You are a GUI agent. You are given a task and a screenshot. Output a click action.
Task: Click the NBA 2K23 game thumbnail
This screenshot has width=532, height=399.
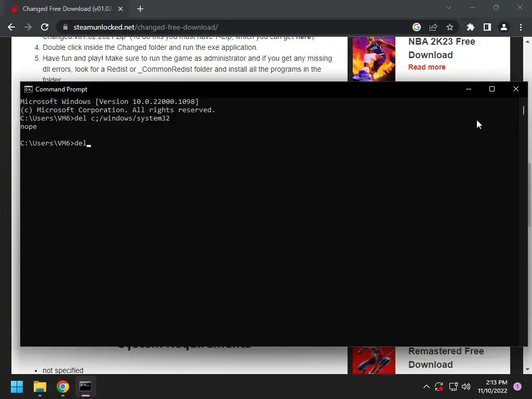[x=374, y=59]
